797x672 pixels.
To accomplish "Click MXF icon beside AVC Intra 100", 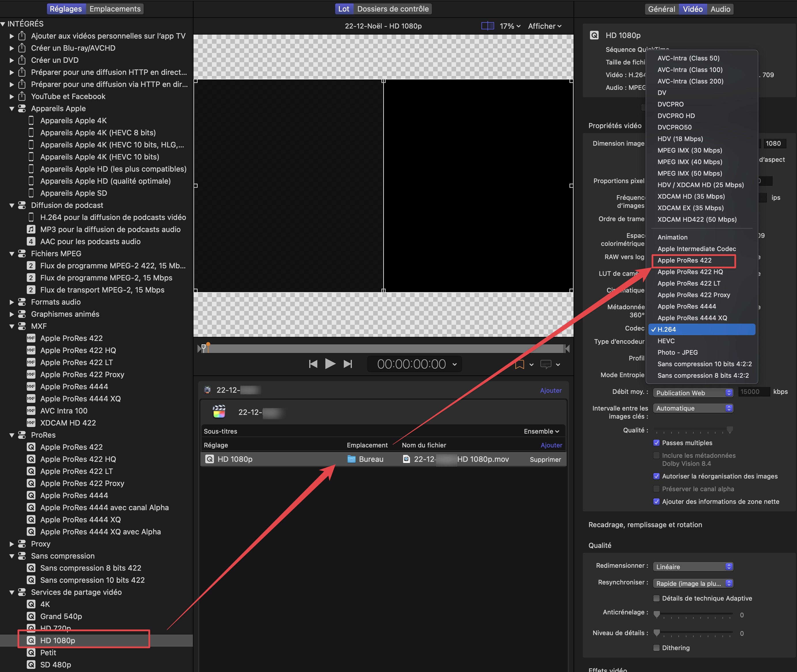I will click(31, 411).
